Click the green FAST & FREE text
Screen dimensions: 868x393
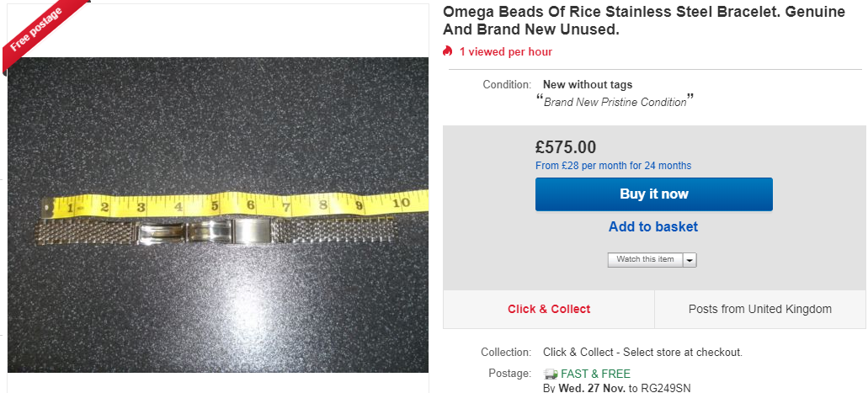(595, 374)
